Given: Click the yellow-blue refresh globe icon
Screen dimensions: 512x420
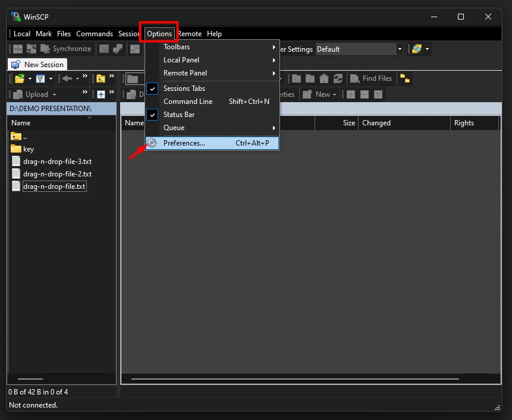Looking at the screenshot, I should tap(417, 49).
